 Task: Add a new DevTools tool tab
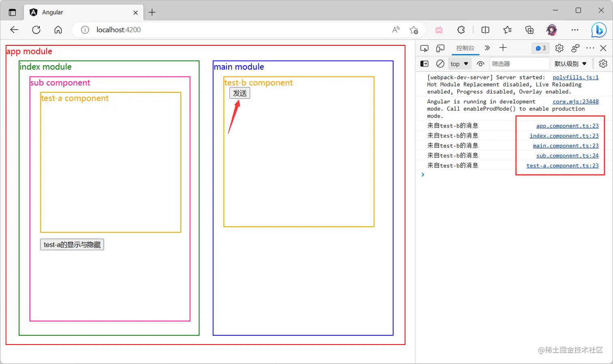tap(503, 48)
